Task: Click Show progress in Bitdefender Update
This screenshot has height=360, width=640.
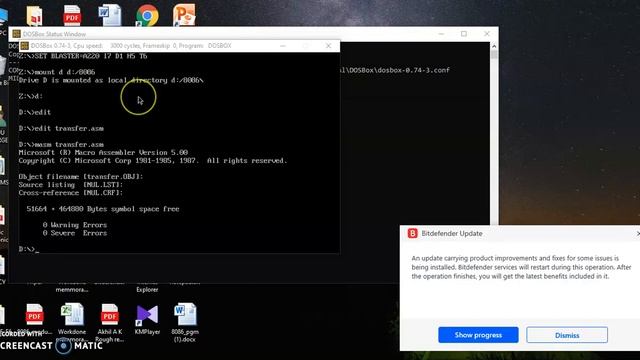Action: (478, 335)
